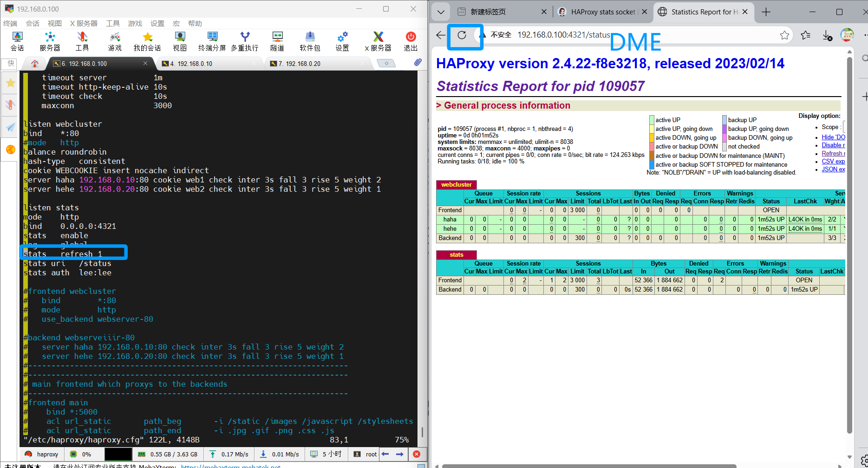Viewport: 868px width, 468px height.
Task: Open the 帮助 (Help) menu
Action: 195,23
